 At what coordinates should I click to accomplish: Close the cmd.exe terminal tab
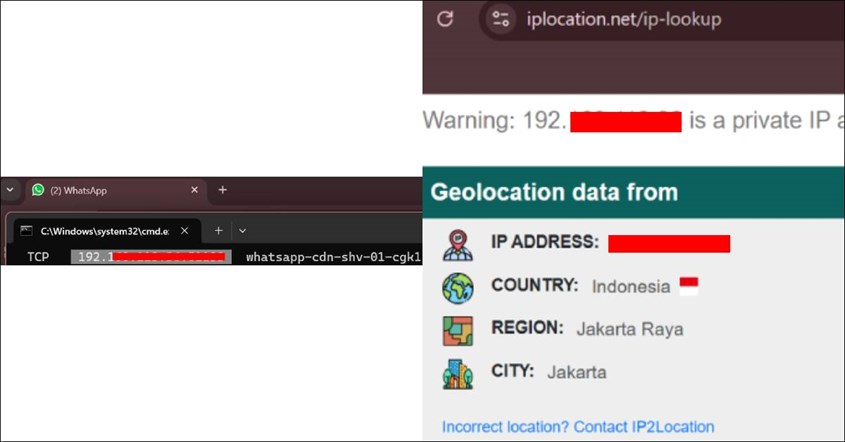point(184,231)
